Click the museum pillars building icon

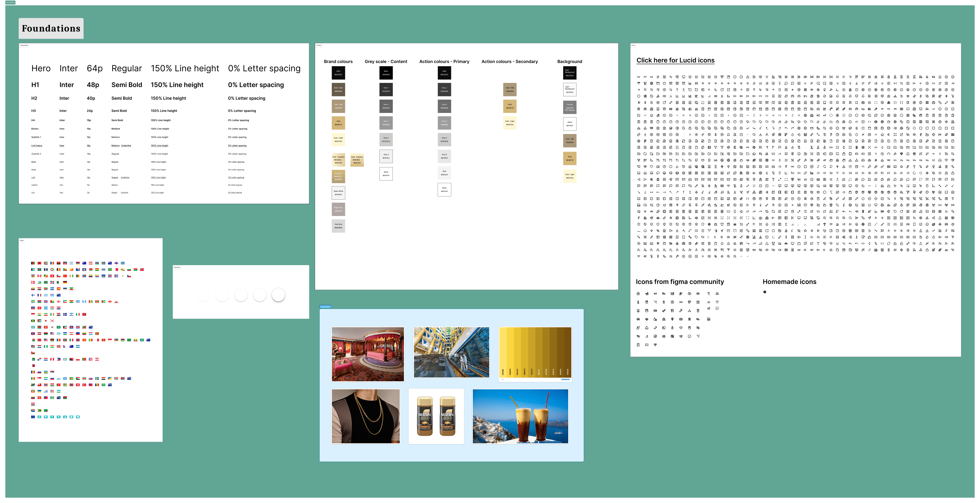pos(698,302)
